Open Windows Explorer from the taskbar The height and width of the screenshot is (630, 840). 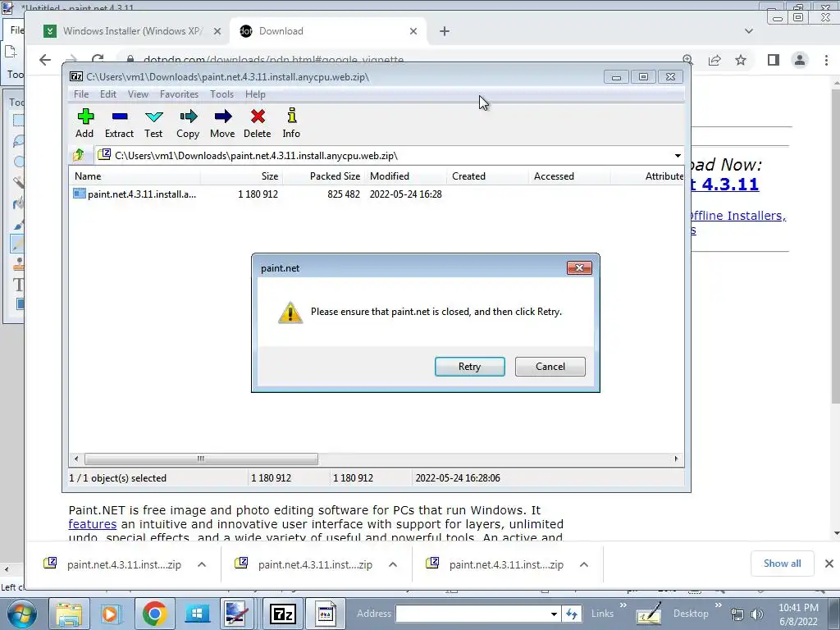click(x=69, y=614)
